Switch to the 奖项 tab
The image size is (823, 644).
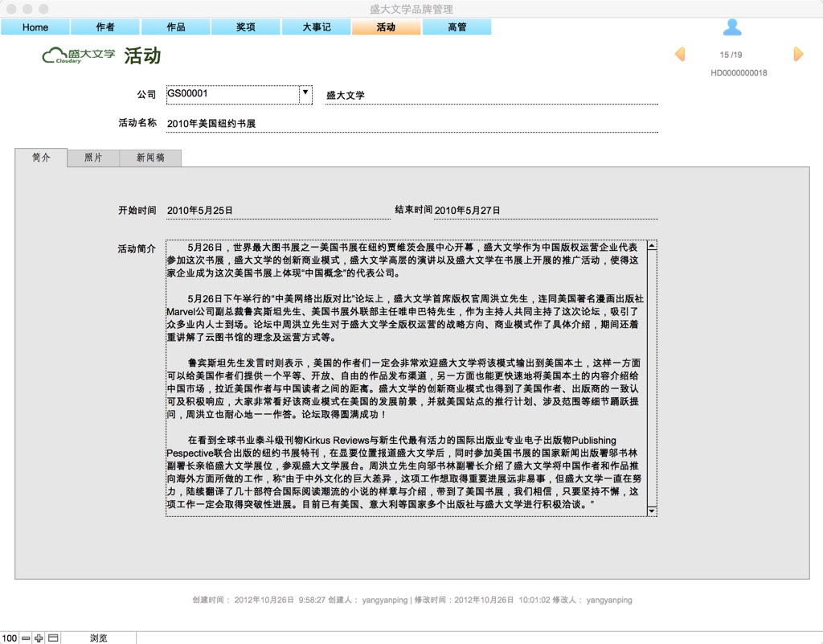coord(246,27)
